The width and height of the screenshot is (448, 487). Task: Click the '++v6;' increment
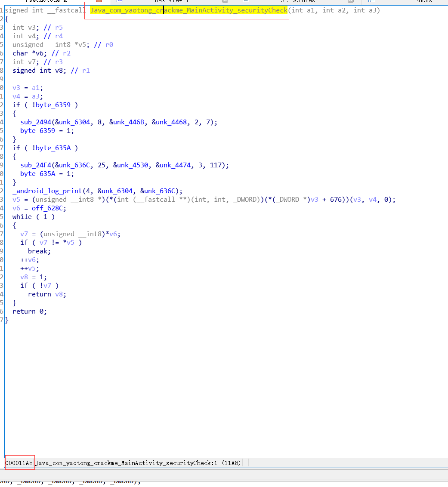click(30, 260)
